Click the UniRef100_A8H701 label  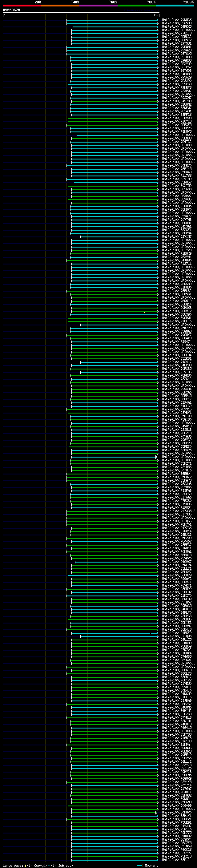tap(177, 524)
